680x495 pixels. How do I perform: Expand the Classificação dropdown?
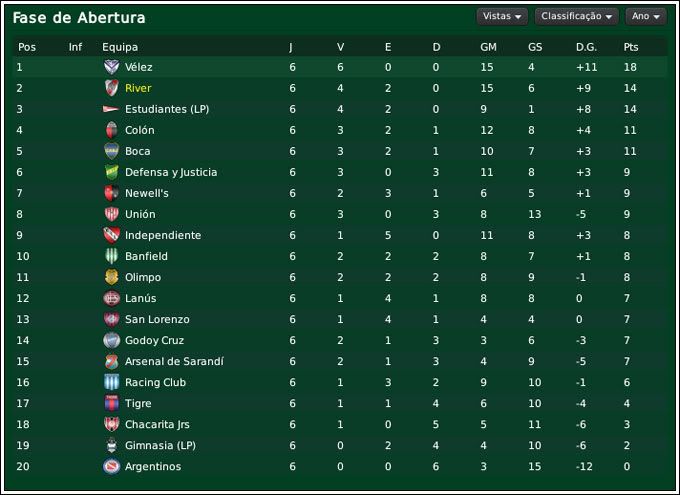pyautogui.click(x=577, y=16)
